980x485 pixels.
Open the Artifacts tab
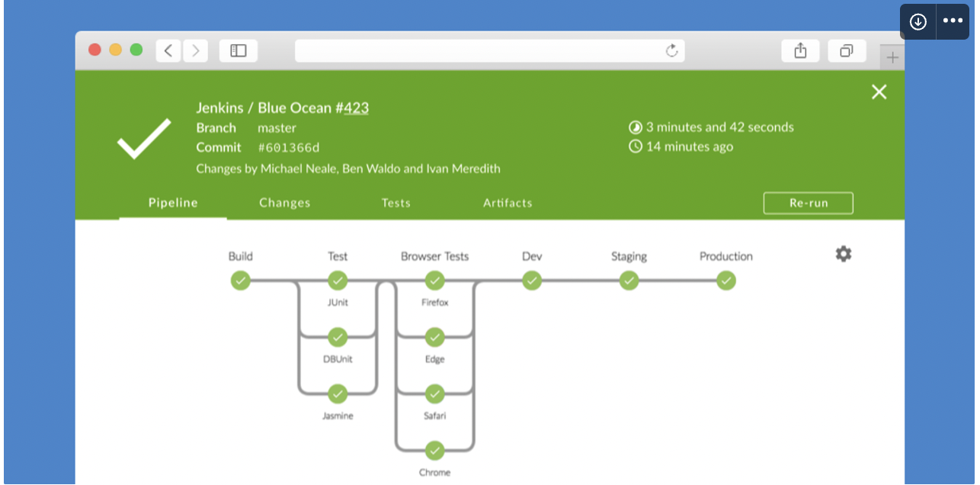click(x=508, y=203)
